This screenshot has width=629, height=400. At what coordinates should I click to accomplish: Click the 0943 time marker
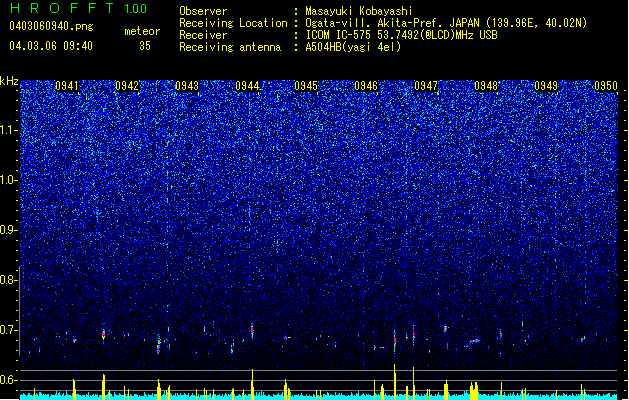[187, 86]
